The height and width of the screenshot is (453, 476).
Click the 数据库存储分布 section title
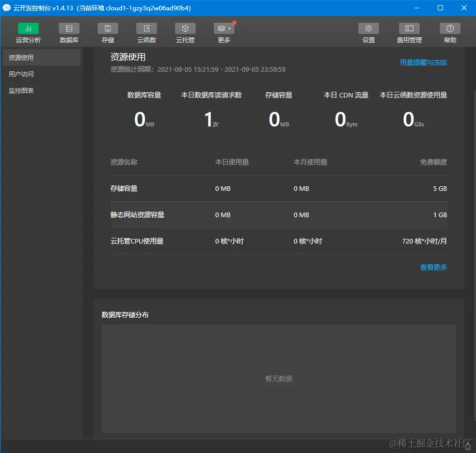pyautogui.click(x=125, y=315)
